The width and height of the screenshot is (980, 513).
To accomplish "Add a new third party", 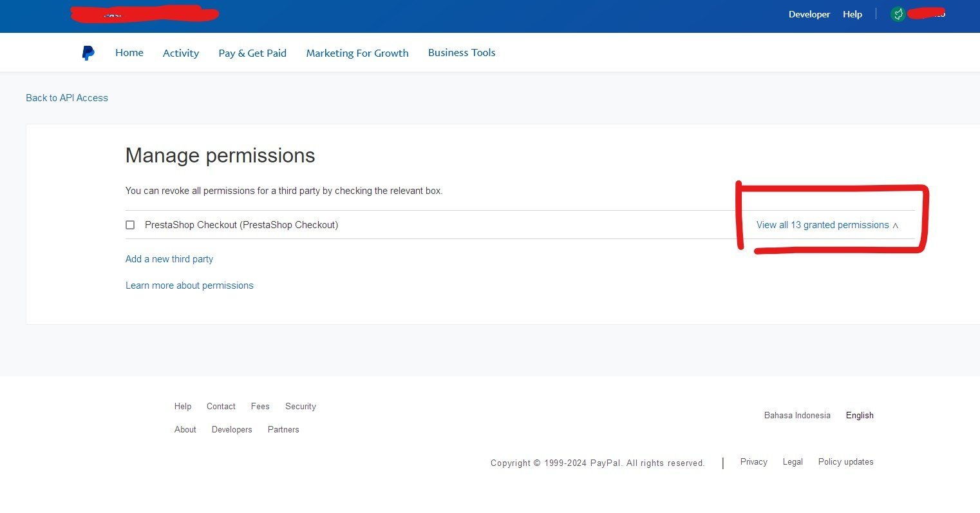I will coord(169,259).
